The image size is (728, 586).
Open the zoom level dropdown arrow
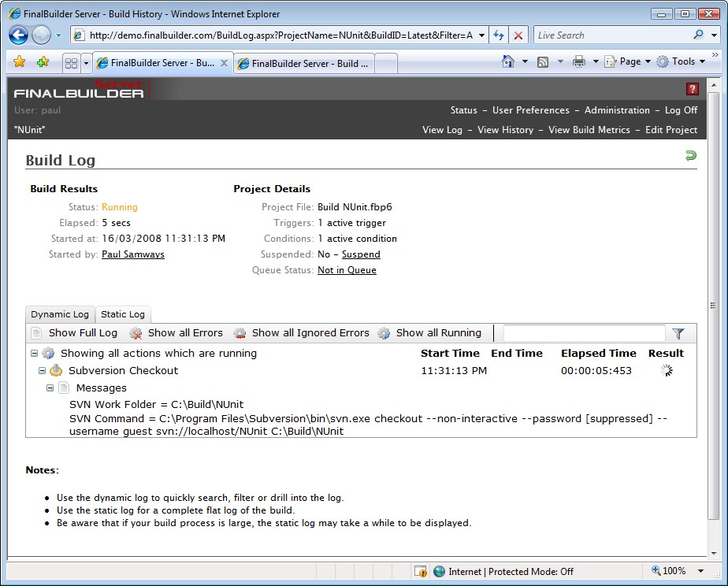(701, 571)
